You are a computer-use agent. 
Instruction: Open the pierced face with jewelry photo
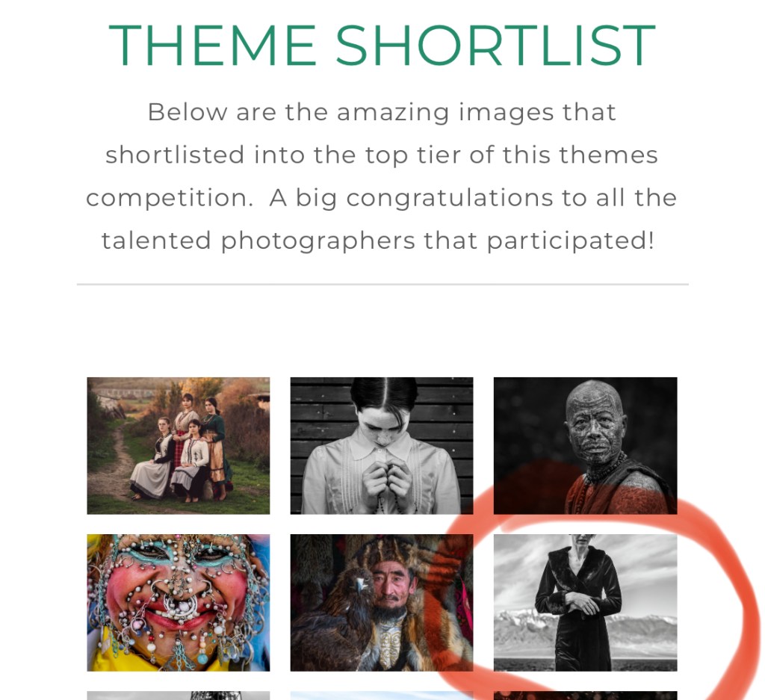point(178,602)
